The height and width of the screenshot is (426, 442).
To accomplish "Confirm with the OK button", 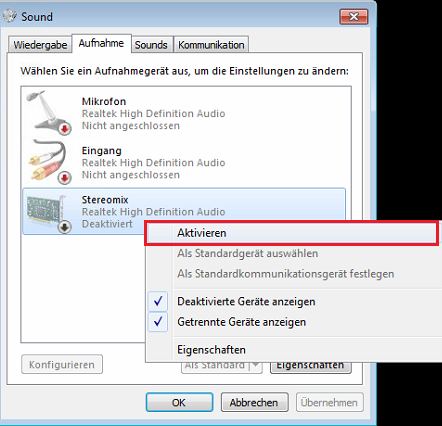I will coord(179,402).
